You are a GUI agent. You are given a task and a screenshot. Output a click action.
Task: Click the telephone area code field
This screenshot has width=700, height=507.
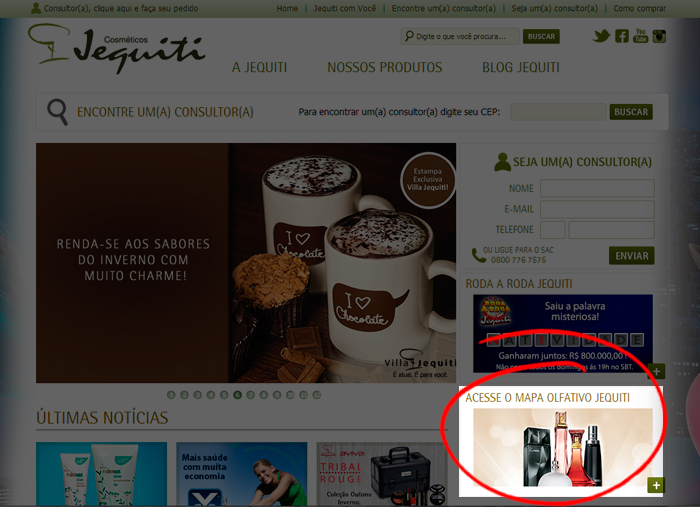click(x=553, y=230)
